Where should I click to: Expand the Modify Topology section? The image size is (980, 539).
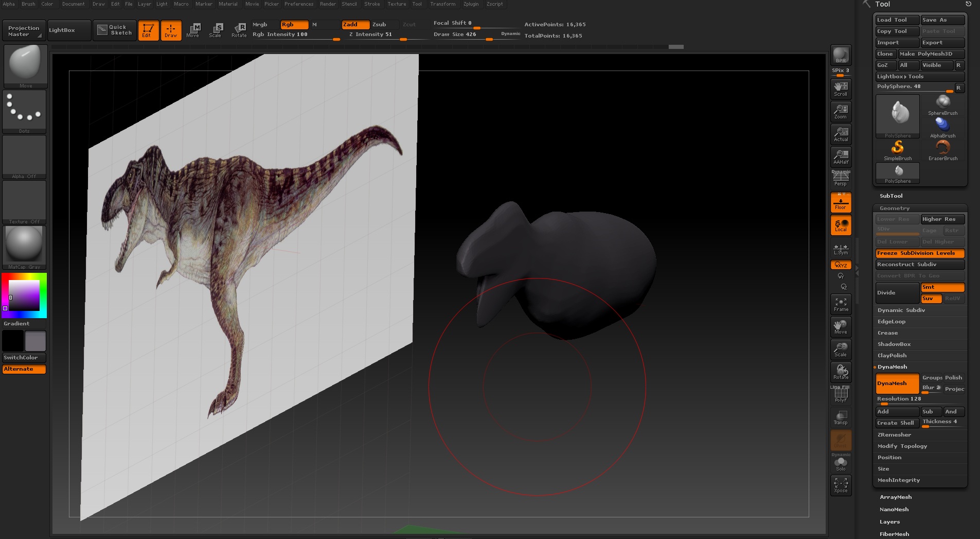902,446
